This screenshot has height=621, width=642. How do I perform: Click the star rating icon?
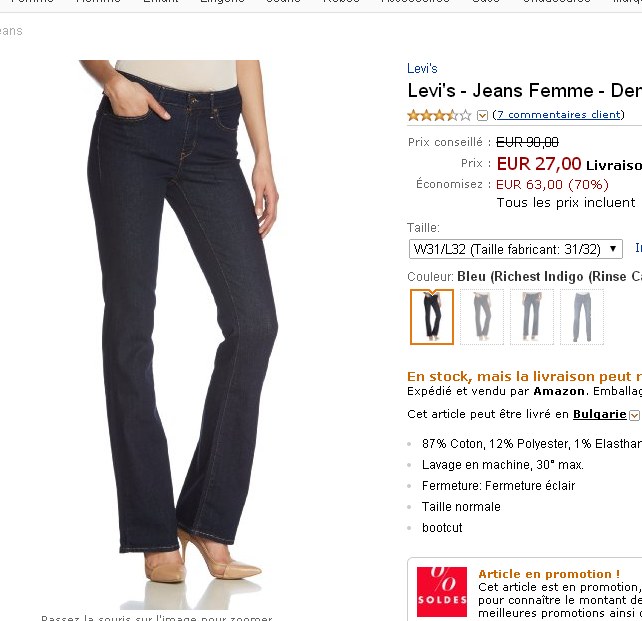click(x=439, y=115)
